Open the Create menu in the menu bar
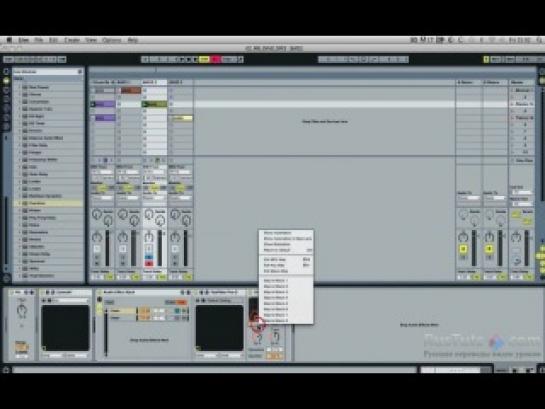This screenshot has width=545, height=409. (72, 40)
